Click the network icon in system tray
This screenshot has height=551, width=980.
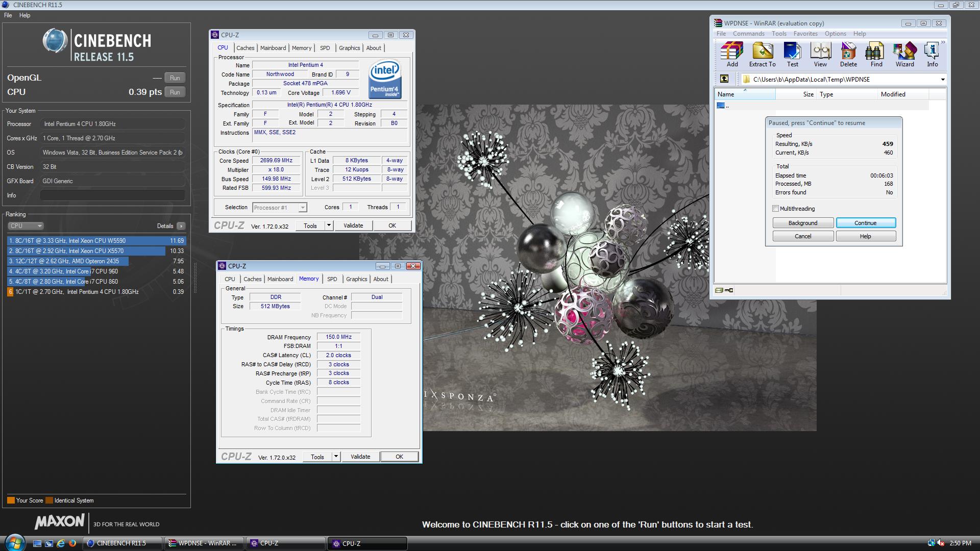click(931, 543)
